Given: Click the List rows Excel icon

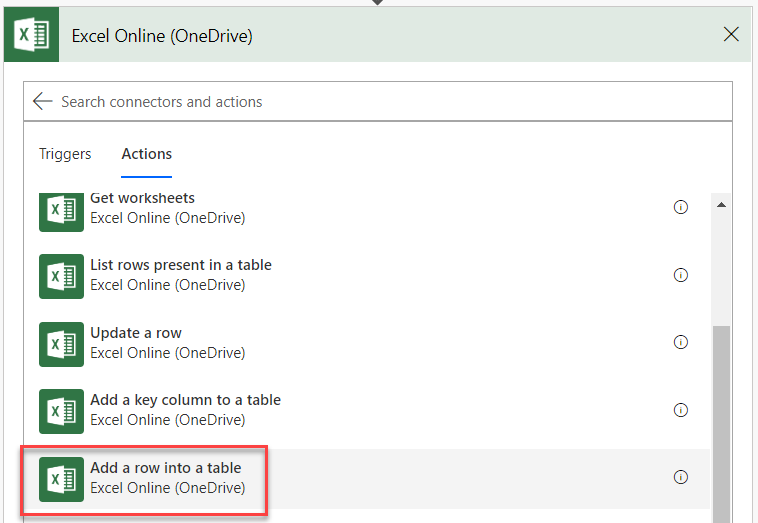Looking at the screenshot, I should (61, 276).
